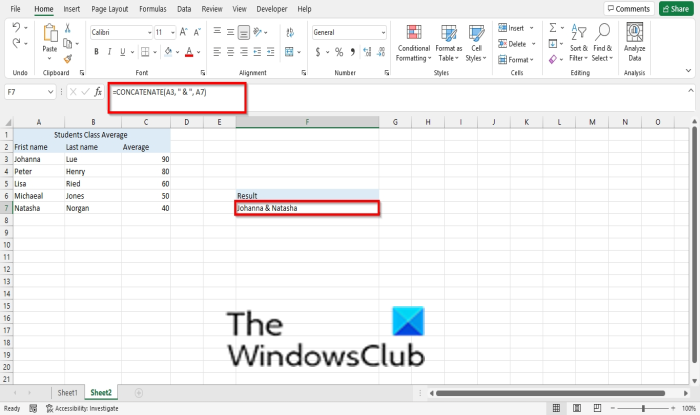The width and height of the screenshot is (700, 415).
Task: Switch to the Data tab
Action: [184, 9]
